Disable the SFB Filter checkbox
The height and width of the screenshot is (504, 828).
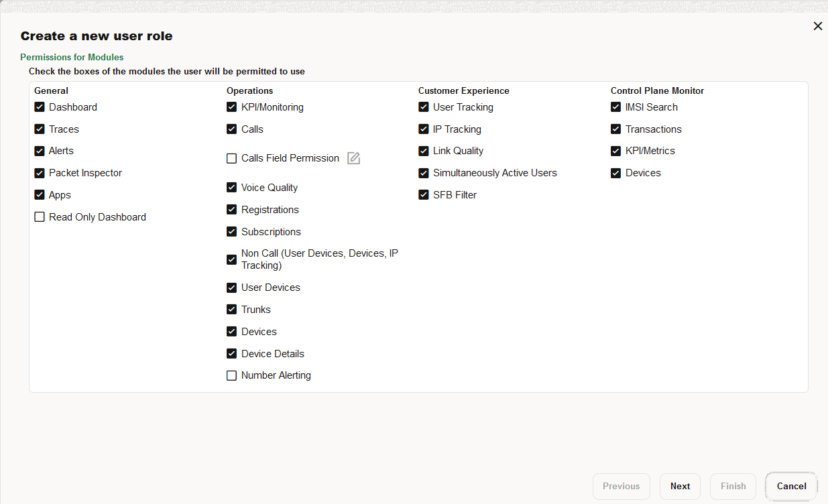click(423, 195)
